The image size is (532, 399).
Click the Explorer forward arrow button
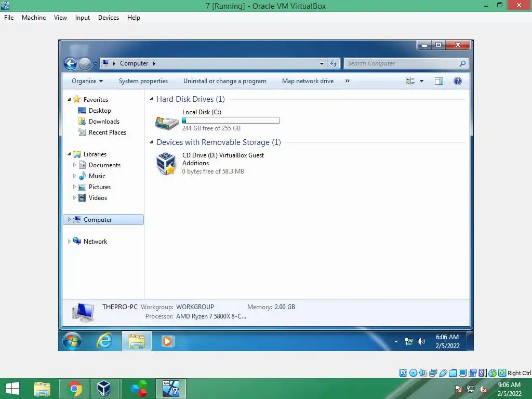(x=85, y=63)
